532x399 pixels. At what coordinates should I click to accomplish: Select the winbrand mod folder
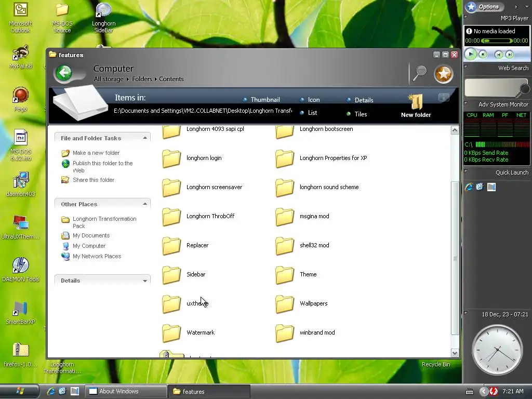[305, 333]
